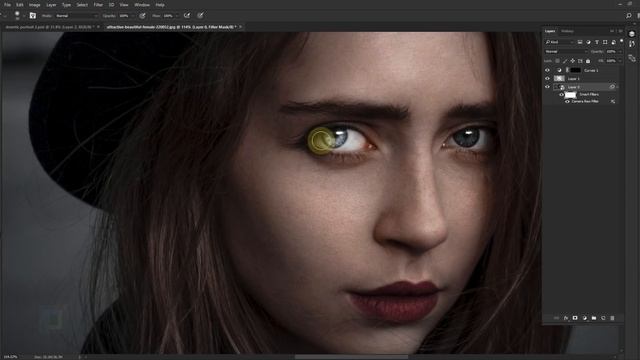The height and width of the screenshot is (360, 640).
Task: Lock all padlock icon
Action: pos(588,61)
